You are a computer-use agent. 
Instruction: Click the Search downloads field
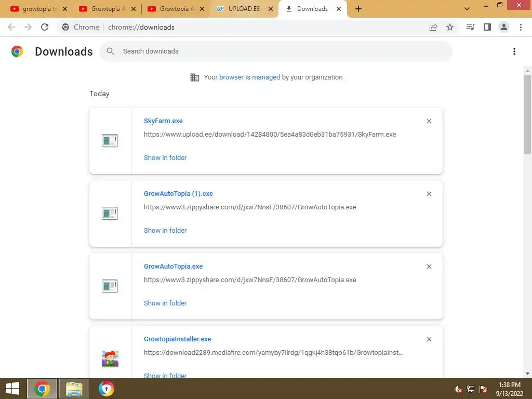click(276, 51)
